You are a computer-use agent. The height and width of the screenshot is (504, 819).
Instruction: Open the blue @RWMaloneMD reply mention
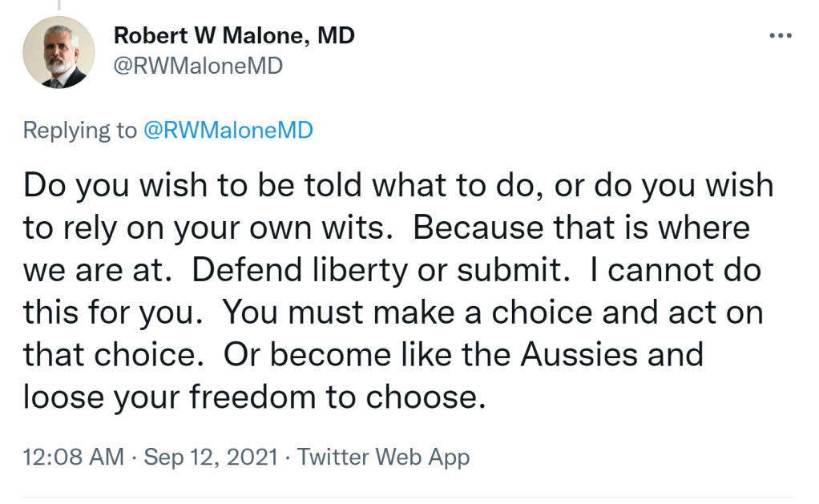point(228,131)
